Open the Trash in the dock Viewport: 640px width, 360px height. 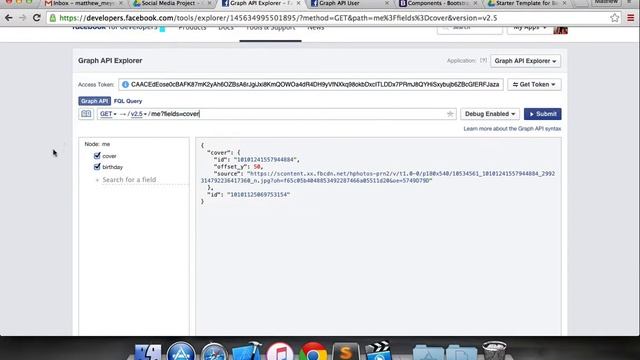494,351
